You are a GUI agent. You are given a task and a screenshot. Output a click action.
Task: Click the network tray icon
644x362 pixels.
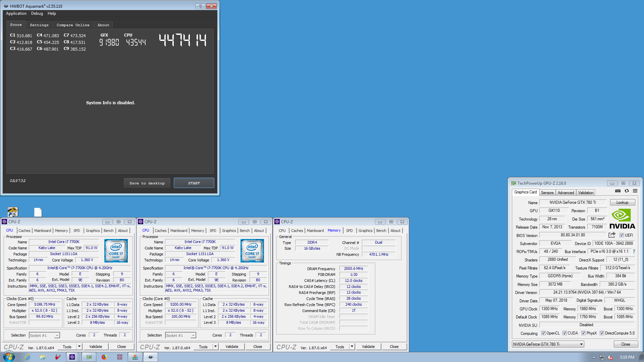602,357
